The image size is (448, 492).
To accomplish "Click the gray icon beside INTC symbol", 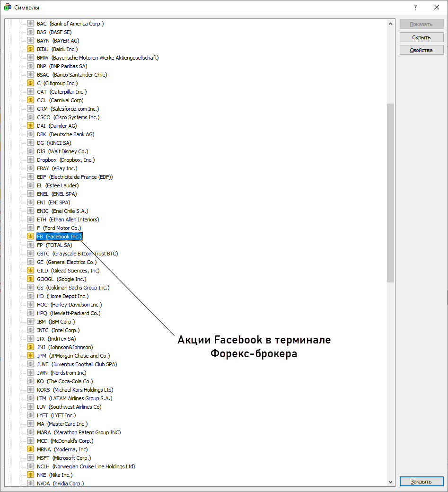I will coord(31,330).
